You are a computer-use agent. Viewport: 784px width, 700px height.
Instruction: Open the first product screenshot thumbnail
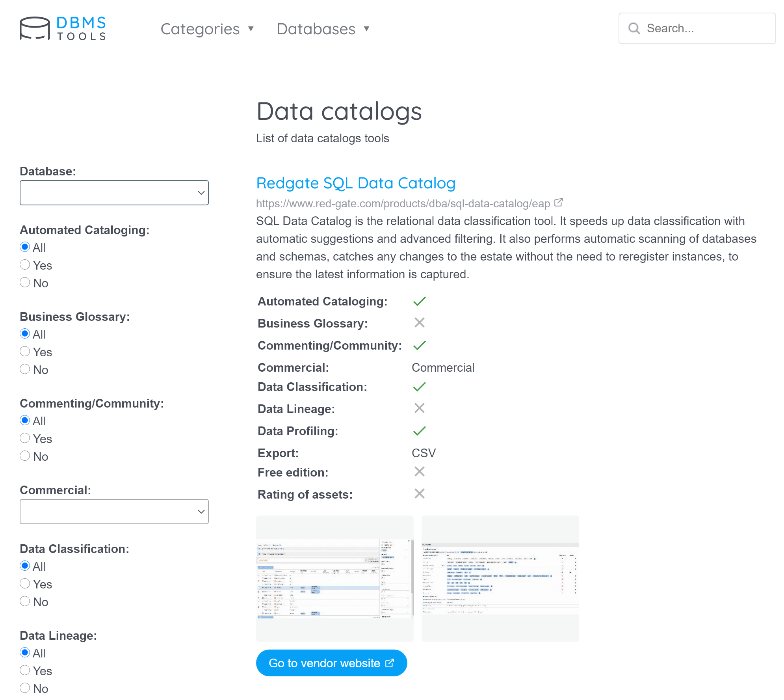pyautogui.click(x=334, y=578)
